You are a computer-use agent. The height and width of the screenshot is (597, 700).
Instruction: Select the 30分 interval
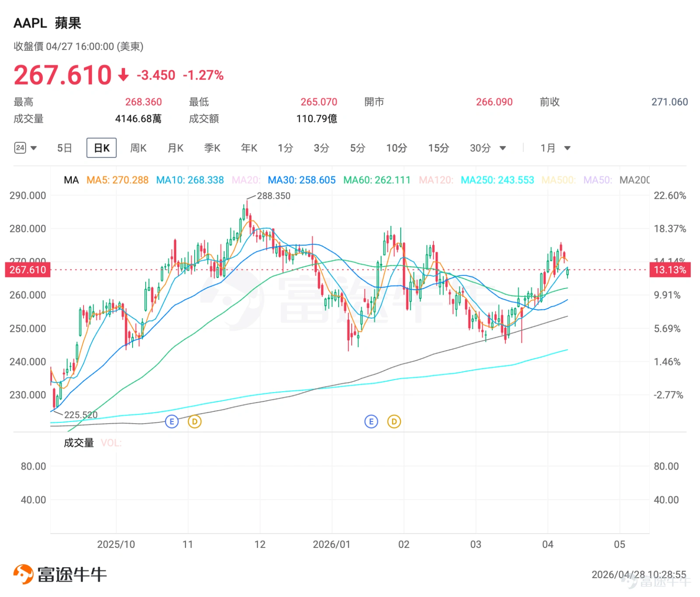pyautogui.click(x=480, y=148)
